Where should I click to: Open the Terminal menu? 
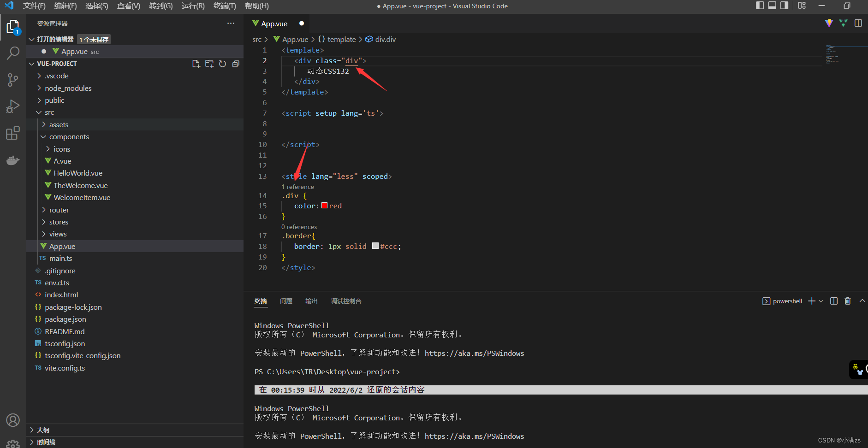point(225,6)
